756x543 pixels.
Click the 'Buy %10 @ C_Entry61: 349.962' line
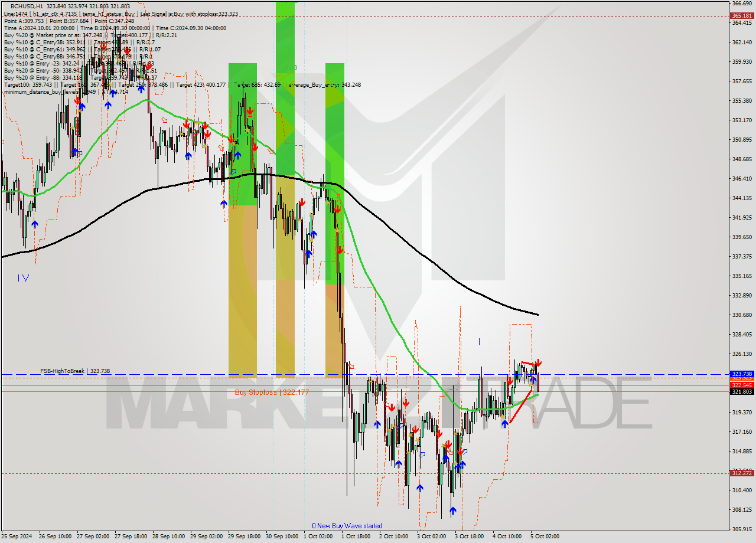[44, 49]
